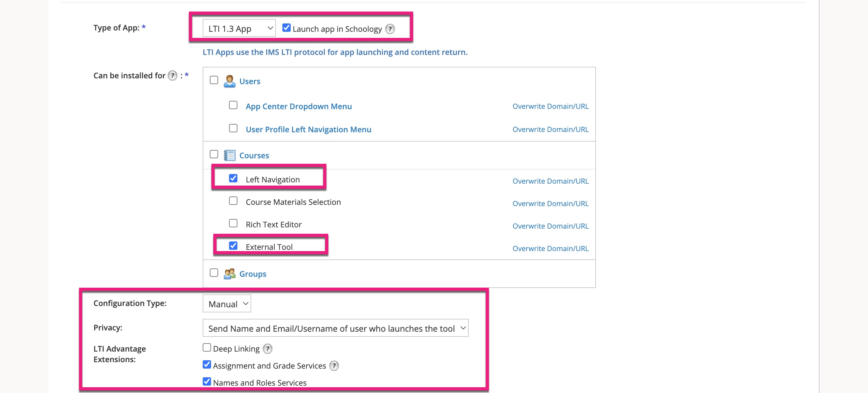Click User Profile Left Navigation Menu label
868x393 pixels.
tap(308, 130)
